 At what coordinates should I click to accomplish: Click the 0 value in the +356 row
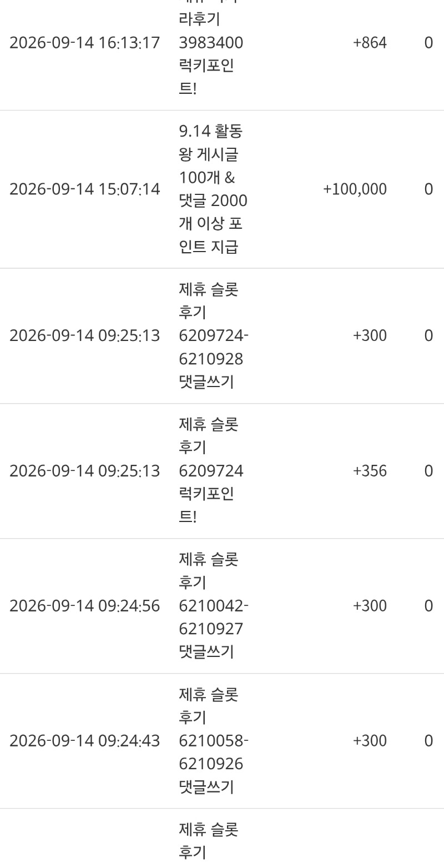pos(428,471)
